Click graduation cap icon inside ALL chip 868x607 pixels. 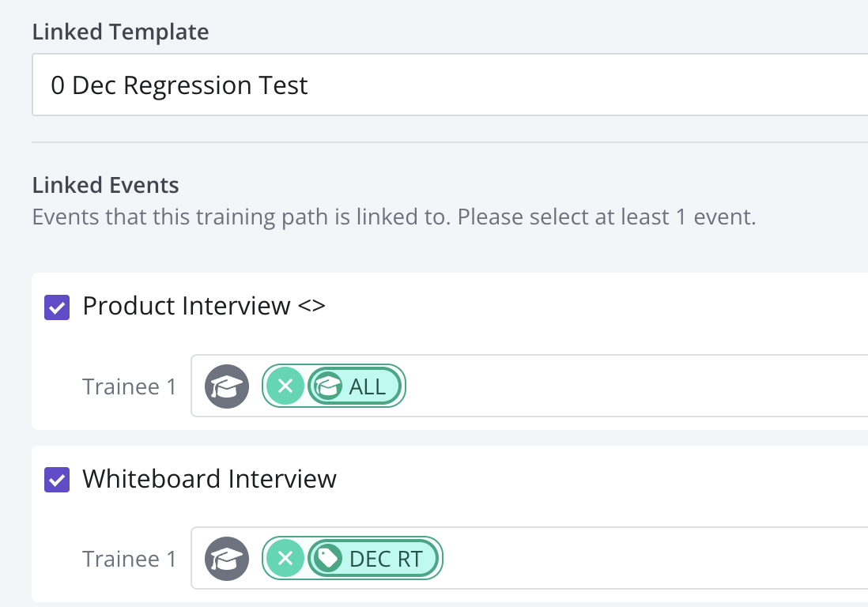pyautogui.click(x=327, y=386)
